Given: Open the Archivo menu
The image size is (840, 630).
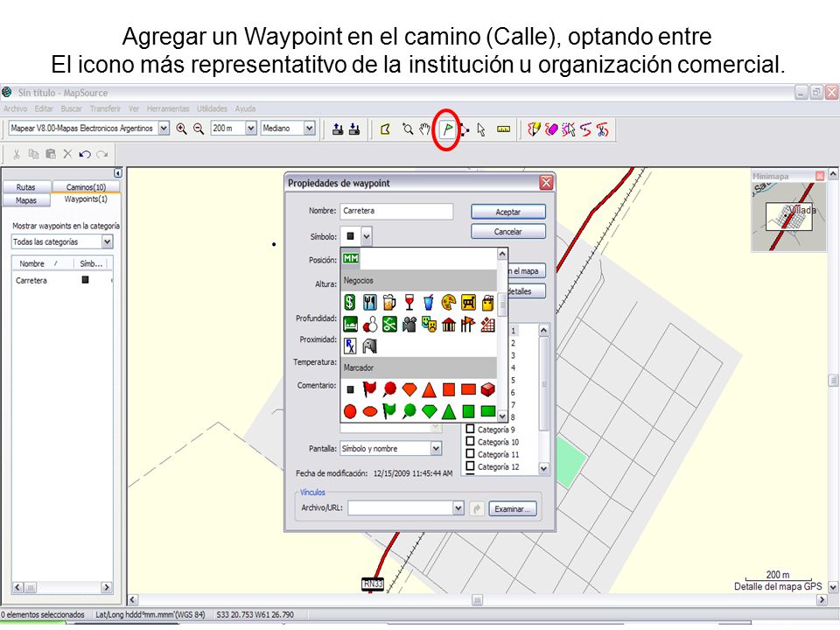Looking at the screenshot, I should pos(15,108).
